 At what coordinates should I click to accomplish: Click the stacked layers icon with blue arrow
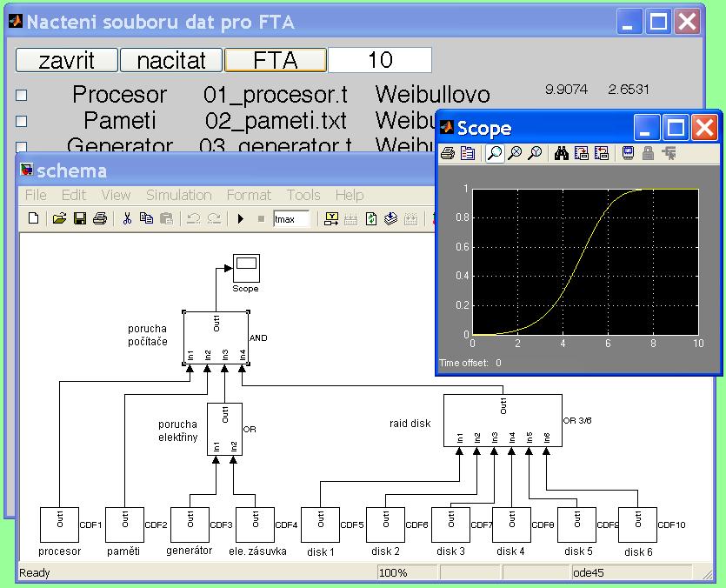(x=390, y=218)
